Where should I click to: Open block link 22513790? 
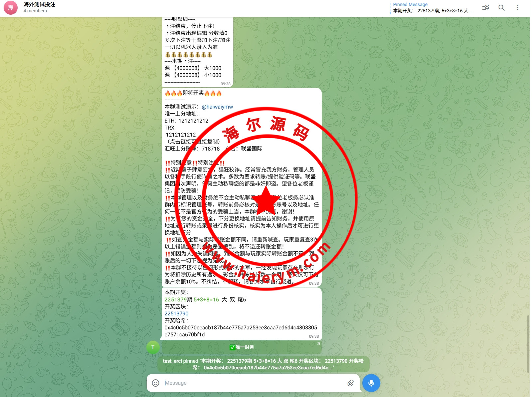pos(176,314)
